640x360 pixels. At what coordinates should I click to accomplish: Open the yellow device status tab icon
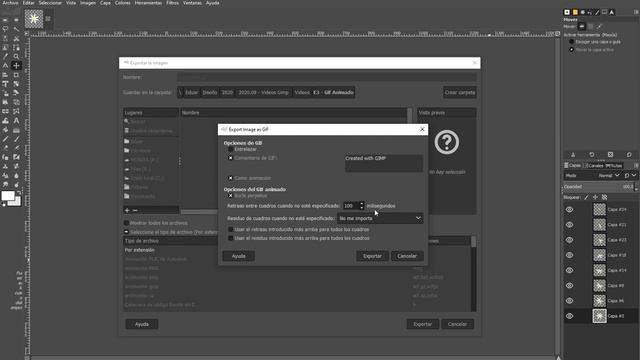(575, 12)
